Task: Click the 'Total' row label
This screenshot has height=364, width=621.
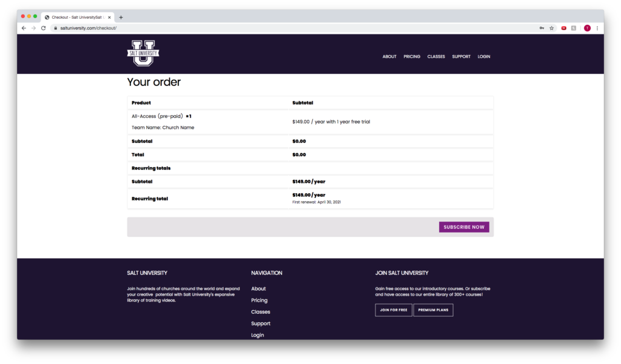Action: 138,154
